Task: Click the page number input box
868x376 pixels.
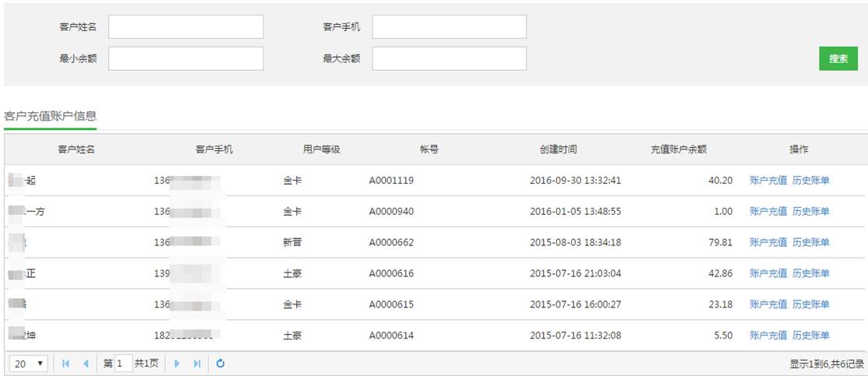Action: click(123, 364)
